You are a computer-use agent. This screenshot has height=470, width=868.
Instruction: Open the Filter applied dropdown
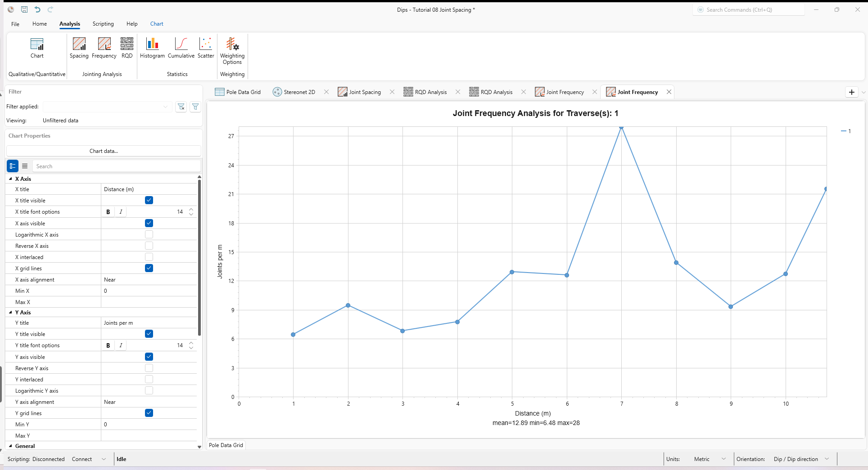coord(165,107)
